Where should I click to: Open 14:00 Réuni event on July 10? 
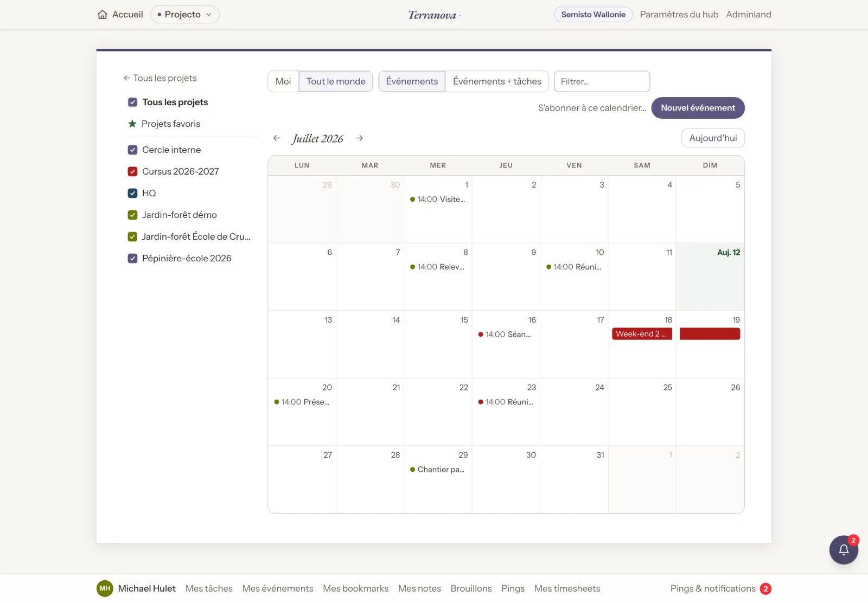[x=574, y=267]
